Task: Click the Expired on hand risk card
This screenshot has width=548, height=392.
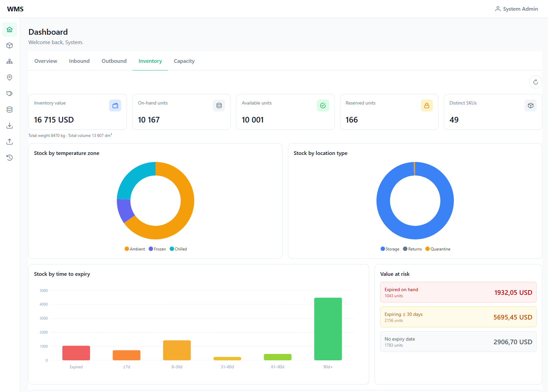Action: [x=458, y=292]
